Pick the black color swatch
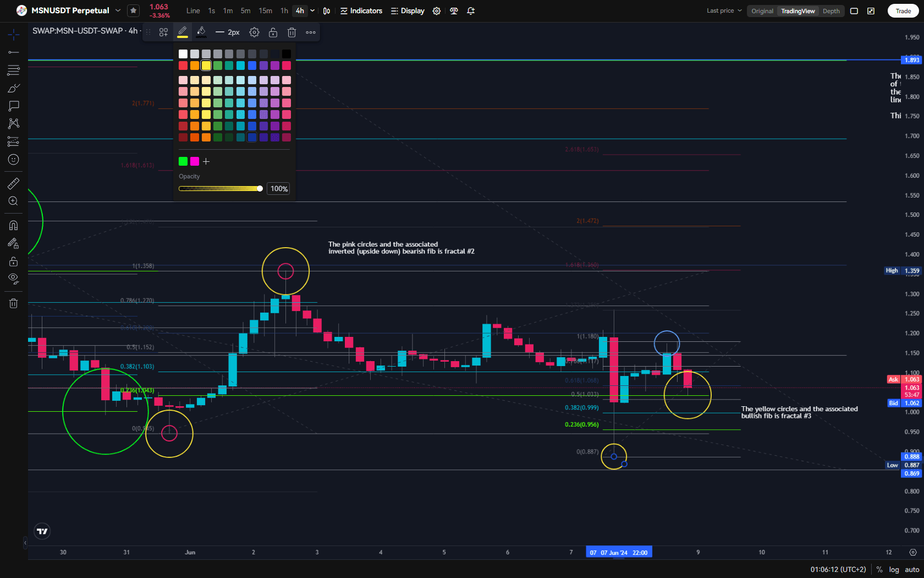The width and height of the screenshot is (924, 578). tap(287, 54)
